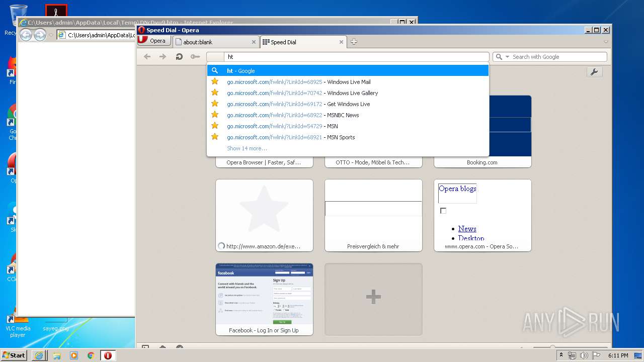Show hidden tray icons arrow
Screen dimensions: 644x362
(561, 355)
